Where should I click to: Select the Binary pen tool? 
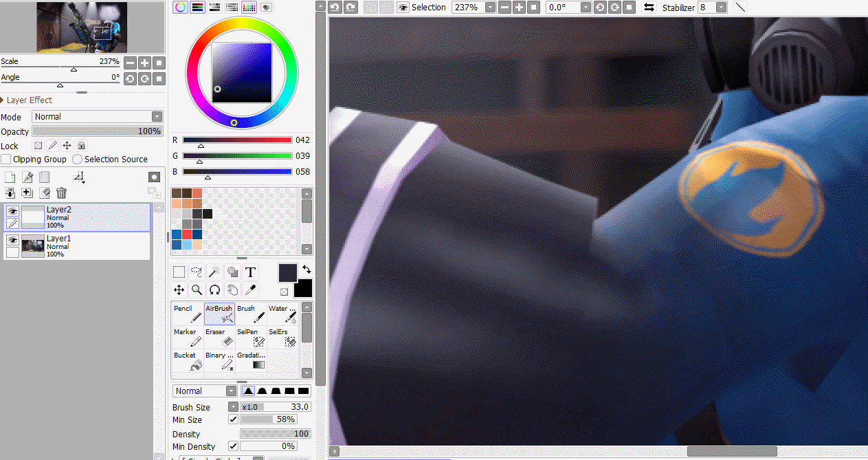pos(219,361)
